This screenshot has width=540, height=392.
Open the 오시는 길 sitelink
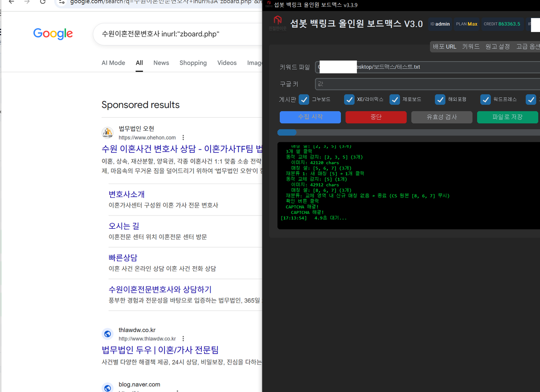[x=124, y=226]
